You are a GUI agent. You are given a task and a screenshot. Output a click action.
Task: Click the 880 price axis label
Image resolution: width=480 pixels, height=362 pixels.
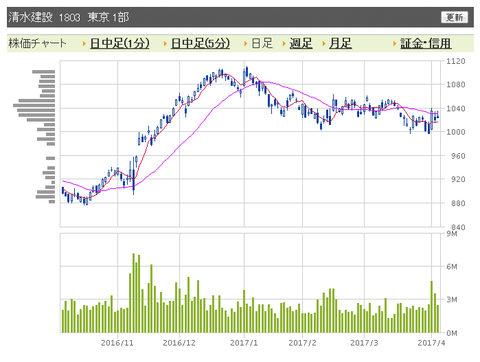click(x=458, y=203)
